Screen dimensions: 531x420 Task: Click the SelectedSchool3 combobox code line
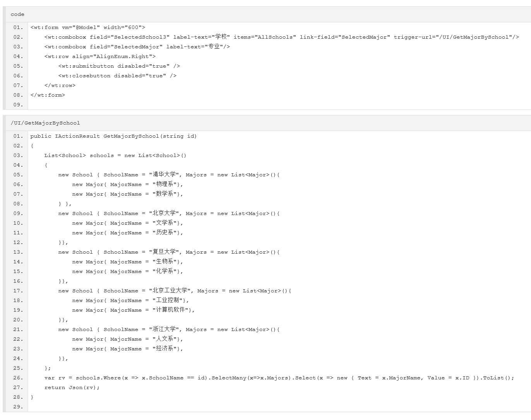281,37
